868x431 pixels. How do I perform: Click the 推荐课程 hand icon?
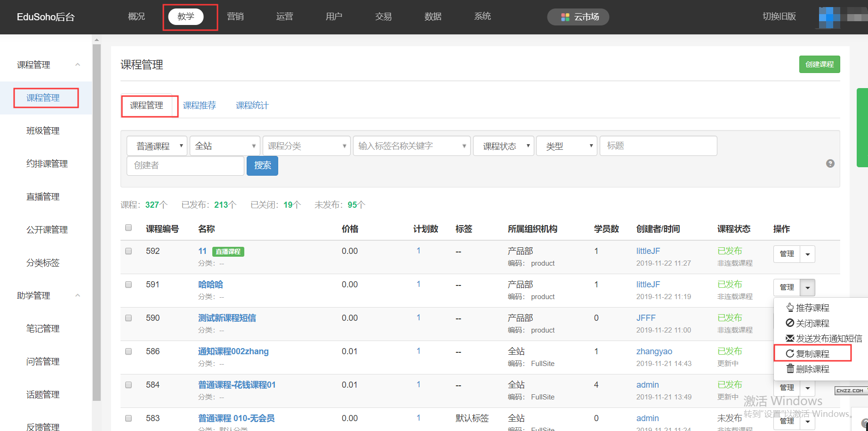tap(790, 308)
